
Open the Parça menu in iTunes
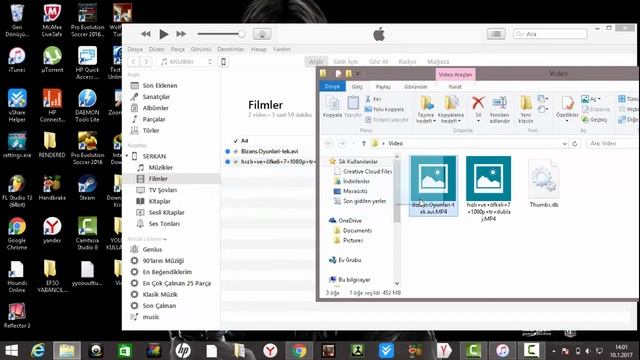pos(178,49)
